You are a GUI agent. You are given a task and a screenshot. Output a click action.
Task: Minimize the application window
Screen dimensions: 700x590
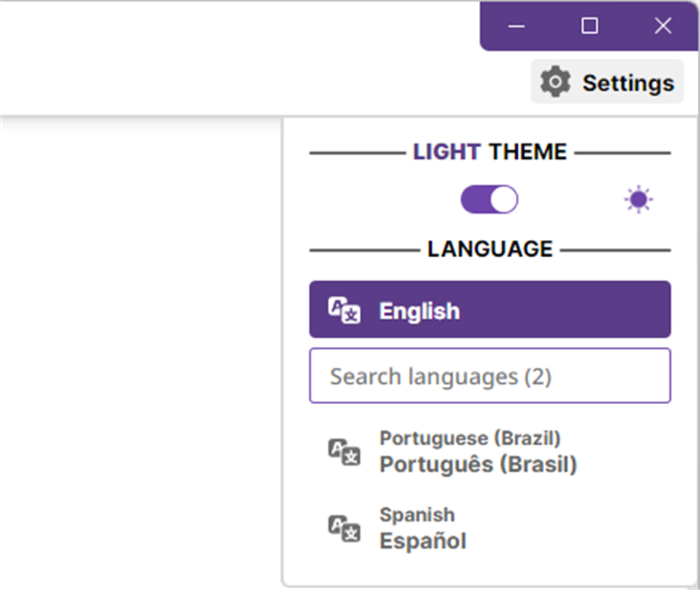pos(516,26)
